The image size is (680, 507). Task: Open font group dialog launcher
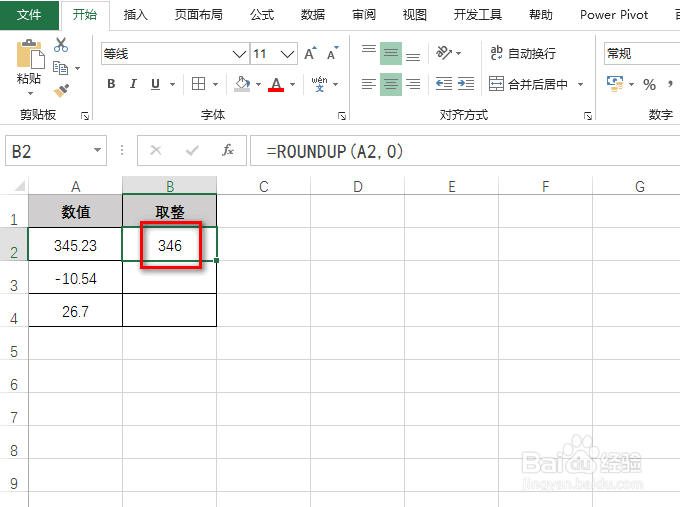(x=342, y=116)
